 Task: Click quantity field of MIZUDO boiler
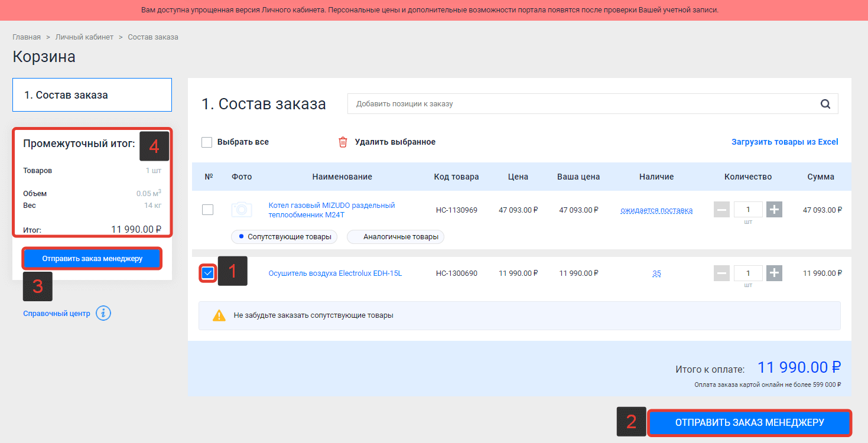748,210
